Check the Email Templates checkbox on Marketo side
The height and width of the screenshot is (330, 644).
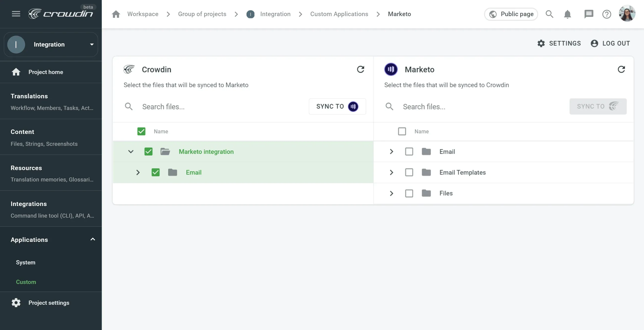(x=409, y=172)
